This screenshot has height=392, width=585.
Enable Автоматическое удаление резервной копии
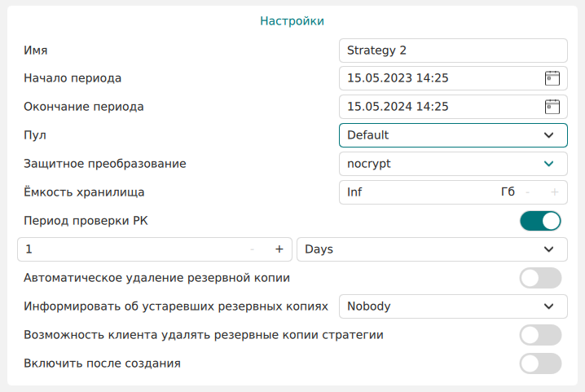click(540, 278)
